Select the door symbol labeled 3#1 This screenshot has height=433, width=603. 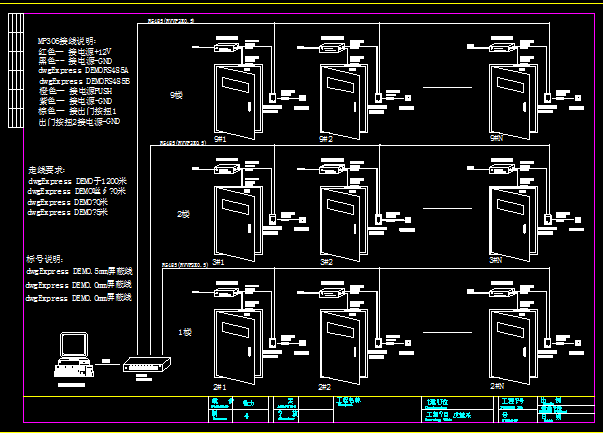[x=238, y=224]
